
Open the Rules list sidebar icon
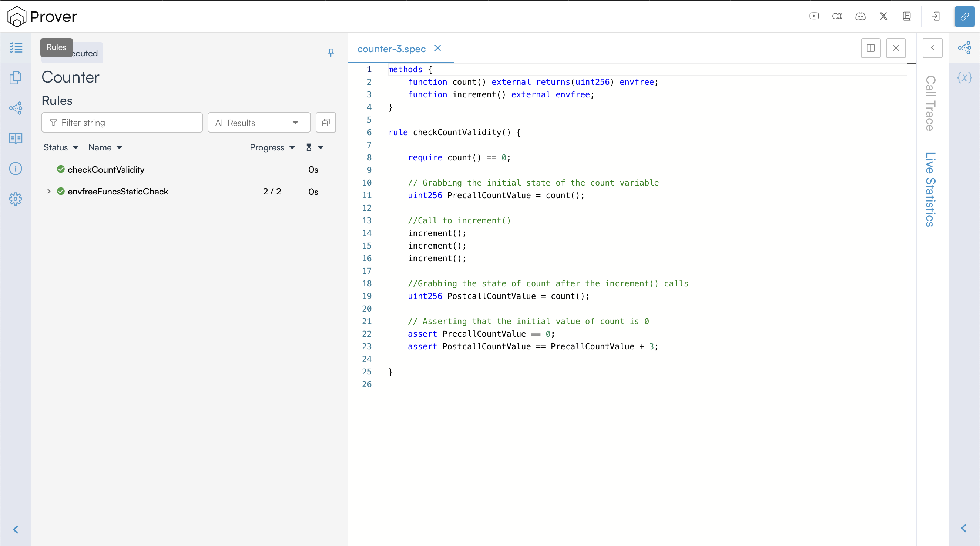pos(16,47)
